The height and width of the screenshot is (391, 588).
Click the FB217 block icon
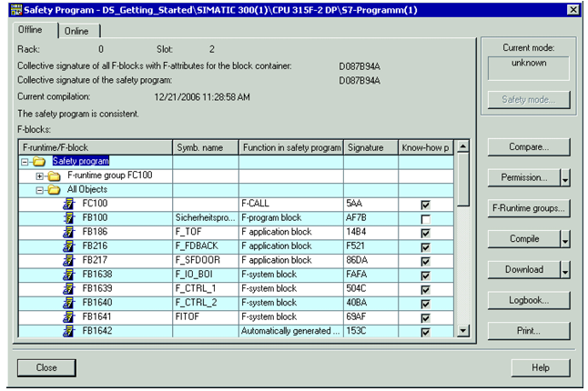tap(68, 261)
